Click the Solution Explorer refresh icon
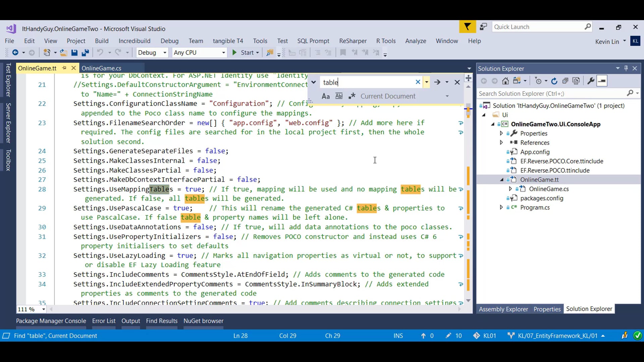644x362 pixels. pos(554,81)
